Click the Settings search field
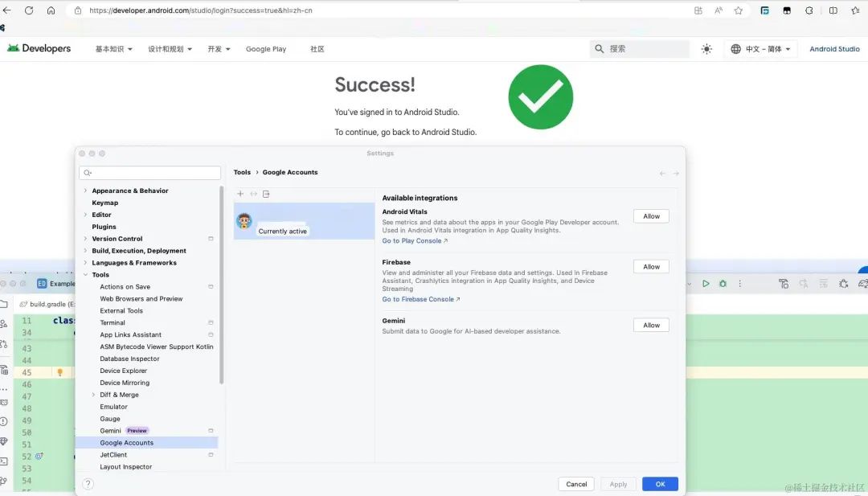 149,173
